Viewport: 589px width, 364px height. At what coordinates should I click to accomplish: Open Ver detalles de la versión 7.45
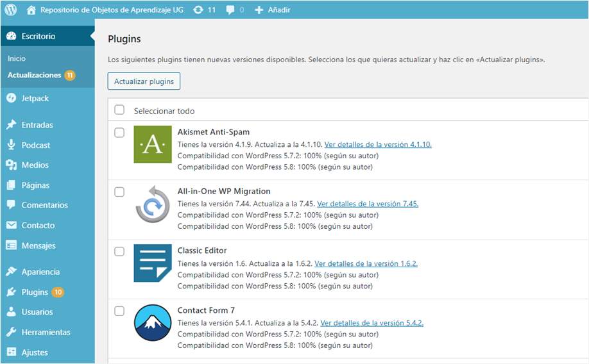coord(368,204)
